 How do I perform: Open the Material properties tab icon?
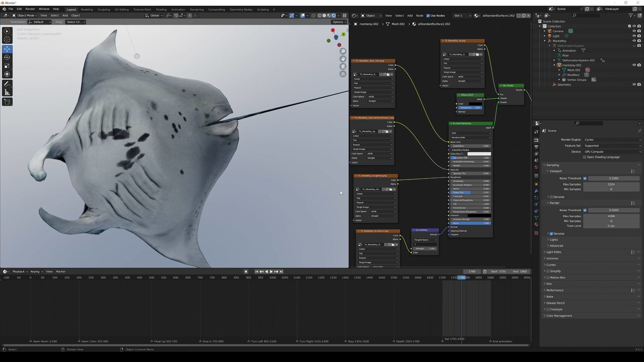(x=536, y=224)
